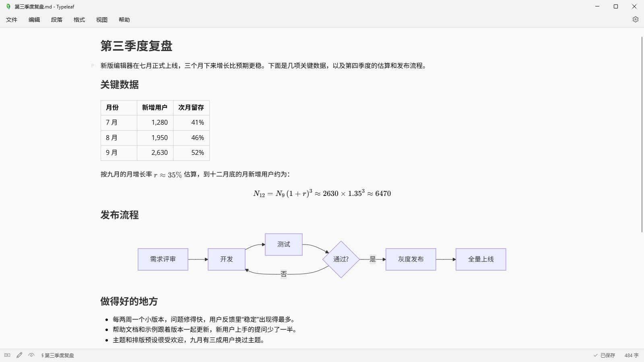
Task: Click the 测试 flowchart node
Action: pyautogui.click(x=284, y=245)
